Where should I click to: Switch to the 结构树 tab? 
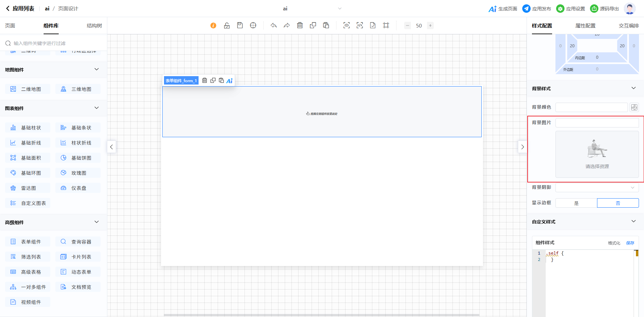[x=94, y=26]
